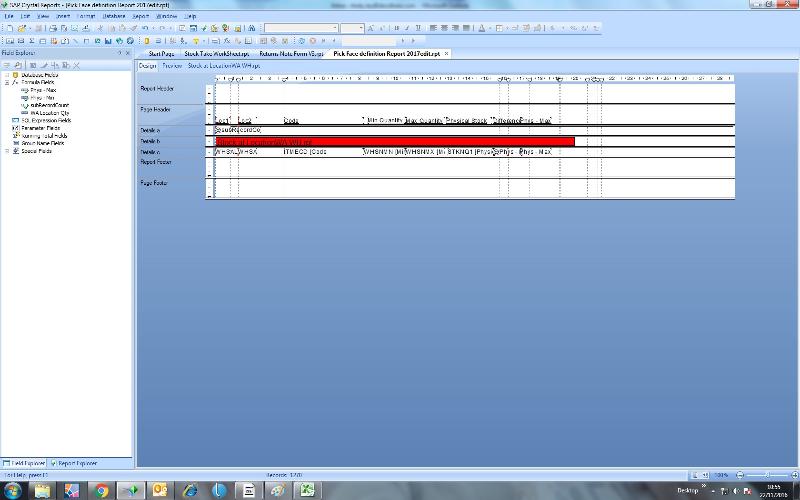Open Google Chrome from the taskbar
This screenshot has width=800, height=500.
point(102,490)
